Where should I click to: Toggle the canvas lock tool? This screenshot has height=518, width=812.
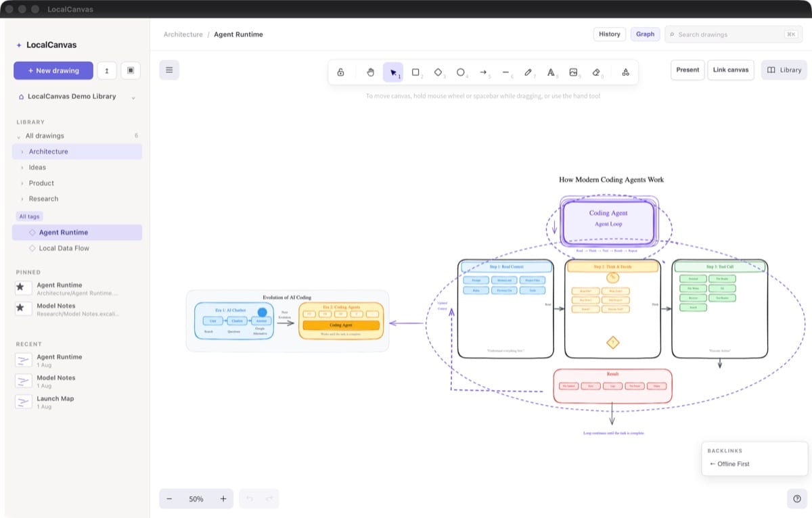(340, 72)
